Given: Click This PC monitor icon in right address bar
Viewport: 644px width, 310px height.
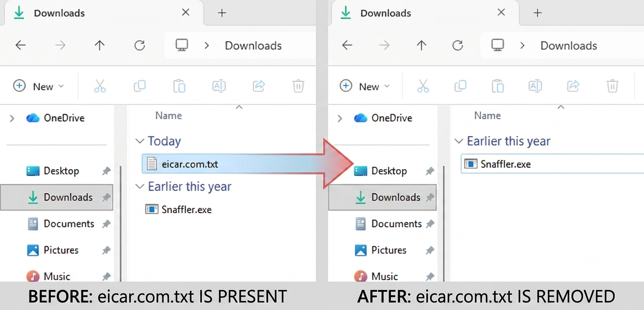Looking at the screenshot, I should coord(498,45).
